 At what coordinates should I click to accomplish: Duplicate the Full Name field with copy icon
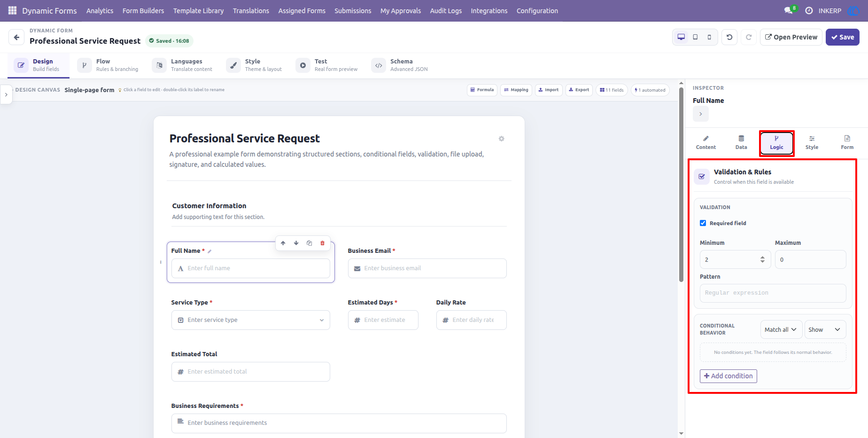coord(309,243)
